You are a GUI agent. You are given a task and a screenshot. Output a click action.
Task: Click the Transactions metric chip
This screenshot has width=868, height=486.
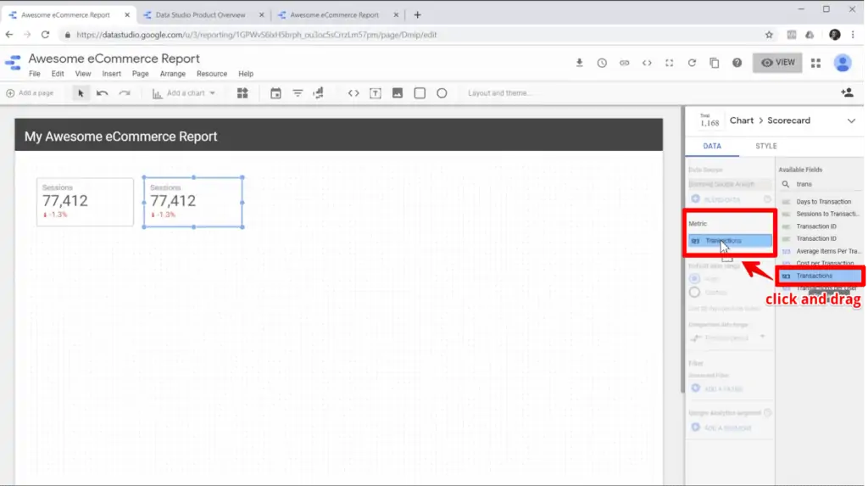(x=730, y=241)
